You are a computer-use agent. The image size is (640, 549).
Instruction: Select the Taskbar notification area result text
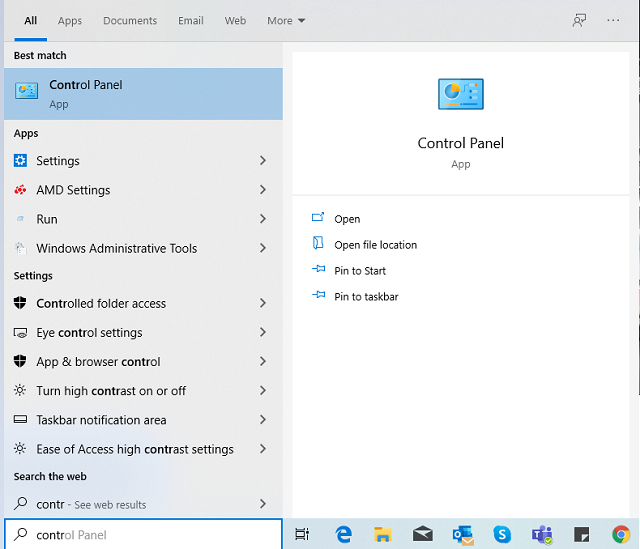[x=101, y=420]
